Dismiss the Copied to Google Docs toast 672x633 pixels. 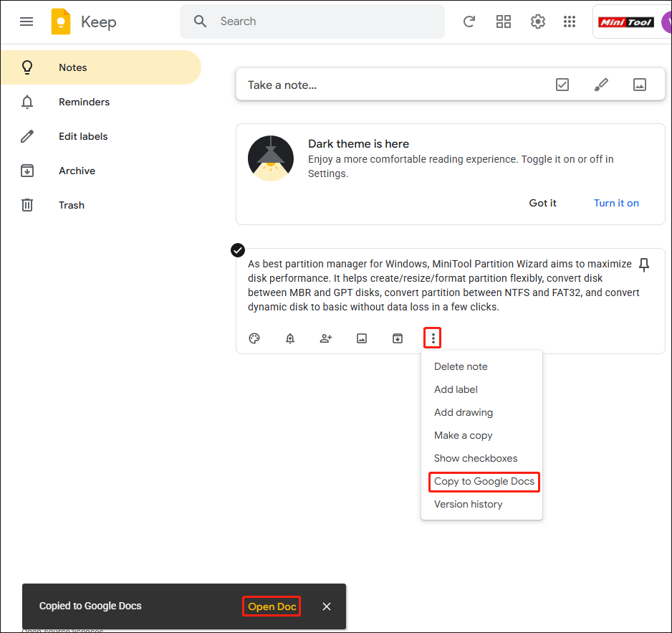click(x=327, y=606)
